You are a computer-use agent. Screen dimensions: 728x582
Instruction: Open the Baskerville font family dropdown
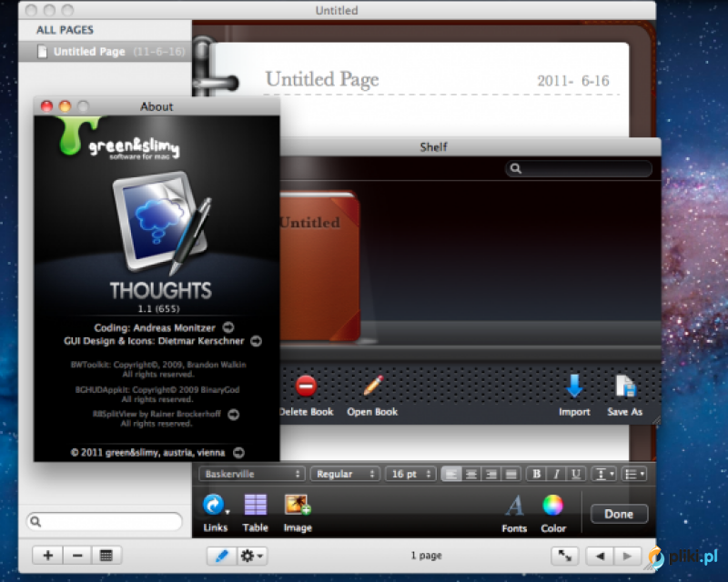pyautogui.click(x=252, y=474)
